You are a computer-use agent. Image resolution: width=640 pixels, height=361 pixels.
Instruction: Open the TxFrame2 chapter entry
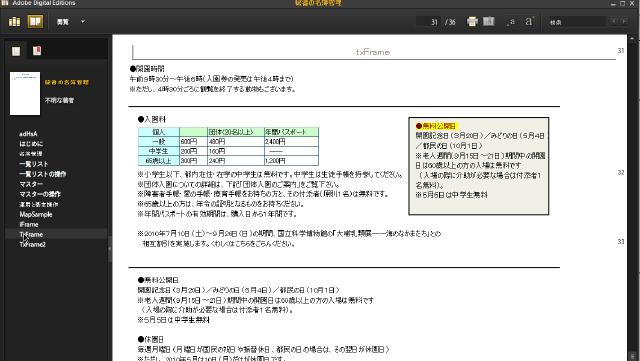coord(33,244)
